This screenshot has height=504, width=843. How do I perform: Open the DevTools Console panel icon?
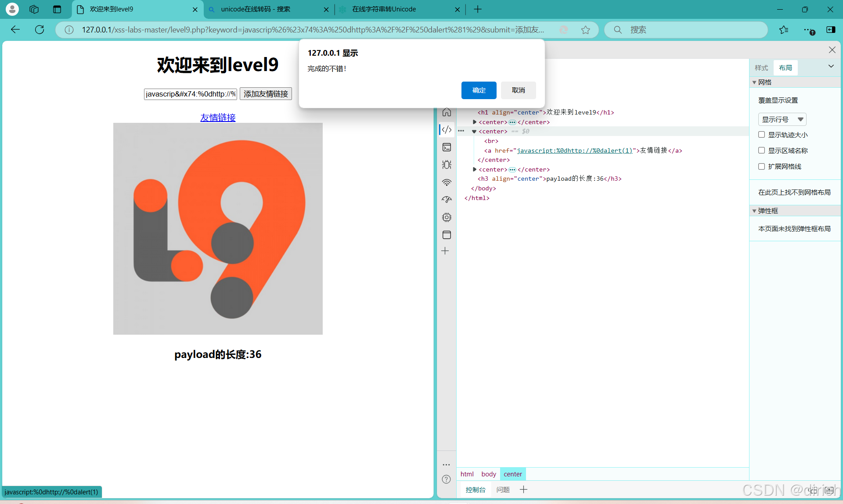(x=447, y=147)
